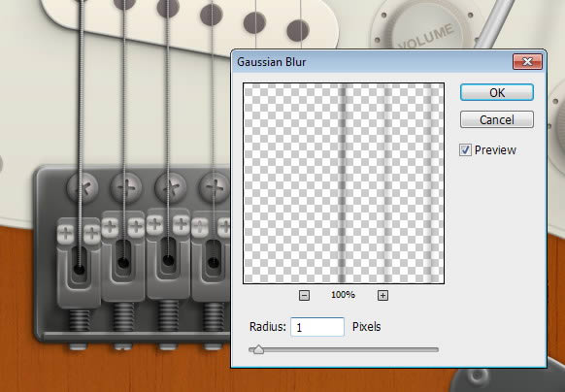The height and width of the screenshot is (392, 565).
Task: Click the 100% zoom level readout
Action: tap(343, 295)
